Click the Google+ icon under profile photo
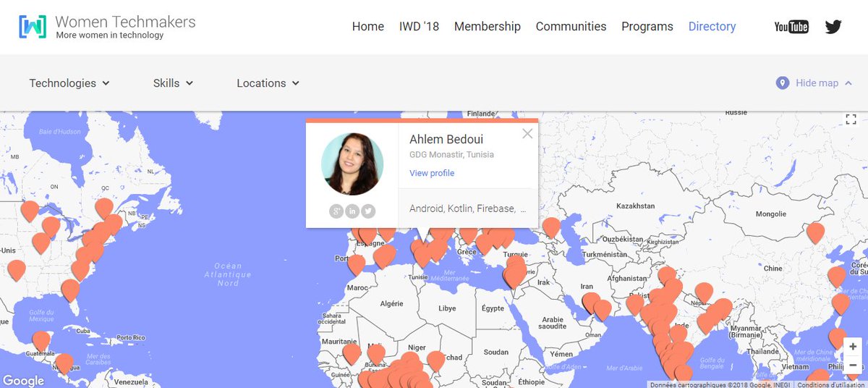 336,211
